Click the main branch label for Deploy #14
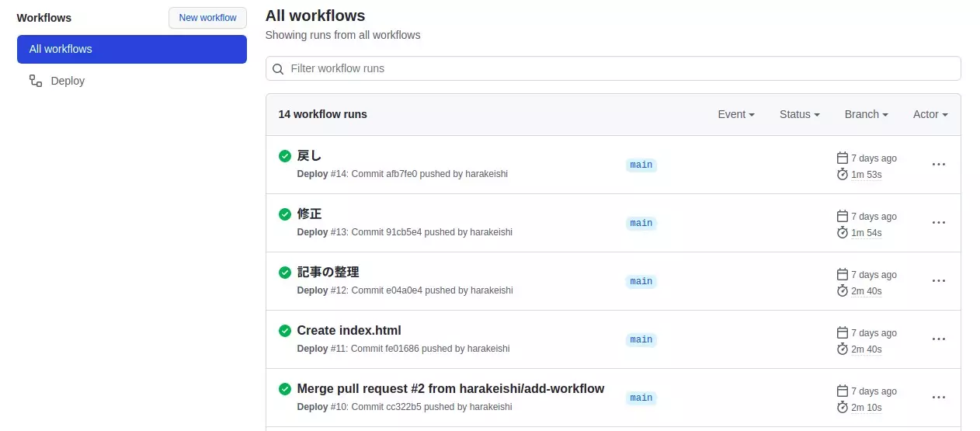Image resolution: width=980 pixels, height=431 pixels. [641, 165]
